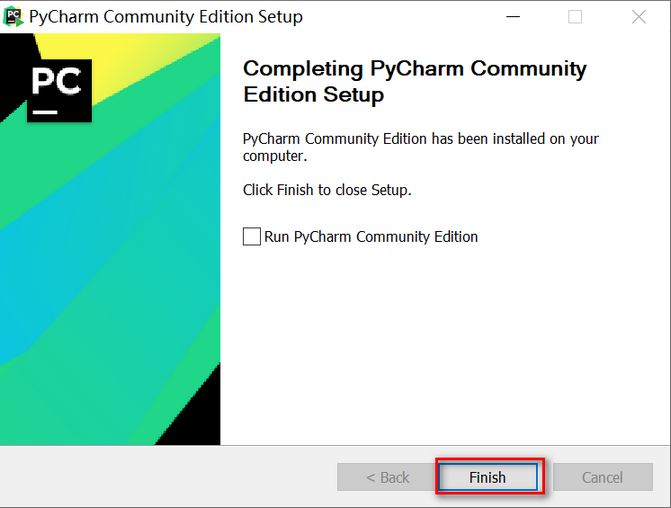This screenshot has height=508, width=671.
Task: Click the 'Completing PyCharm Community Edition Setup' heading
Action: [414, 81]
